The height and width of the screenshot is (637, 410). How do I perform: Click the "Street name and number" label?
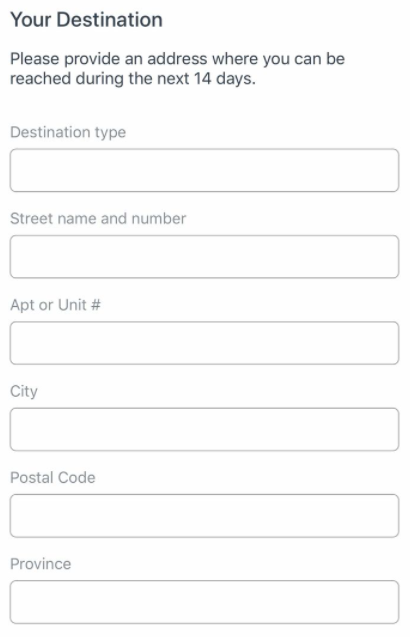[x=98, y=219]
